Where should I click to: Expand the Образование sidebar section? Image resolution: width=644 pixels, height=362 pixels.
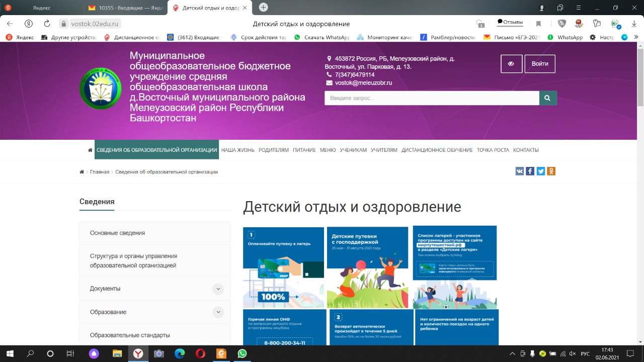(218, 312)
